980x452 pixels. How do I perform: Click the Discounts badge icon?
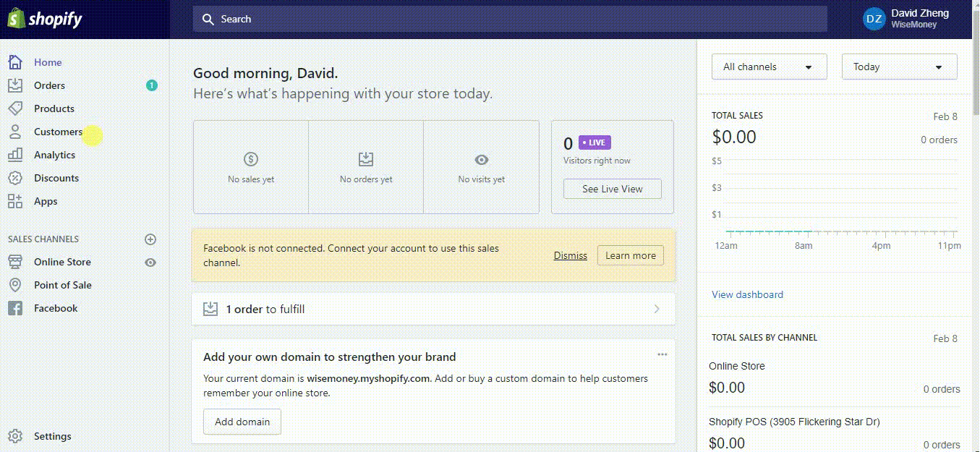tap(15, 178)
